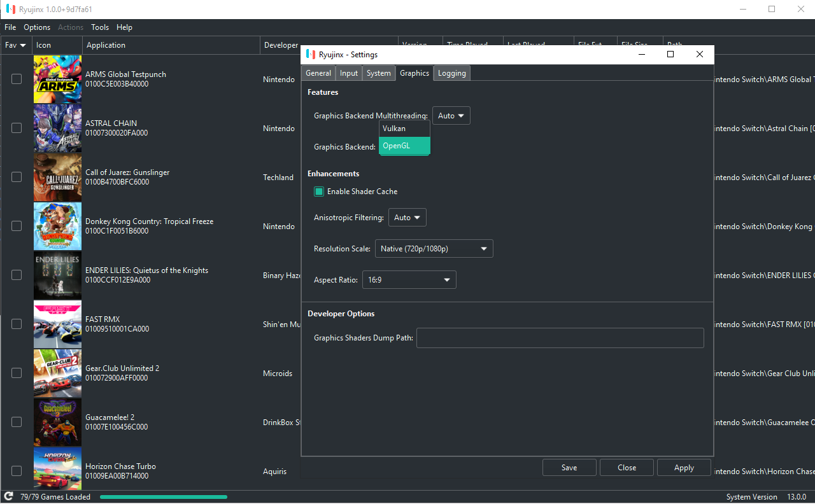Mark Call of Juarez: Gunslinger as favorite
815x504 pixels.
(17, 177)
